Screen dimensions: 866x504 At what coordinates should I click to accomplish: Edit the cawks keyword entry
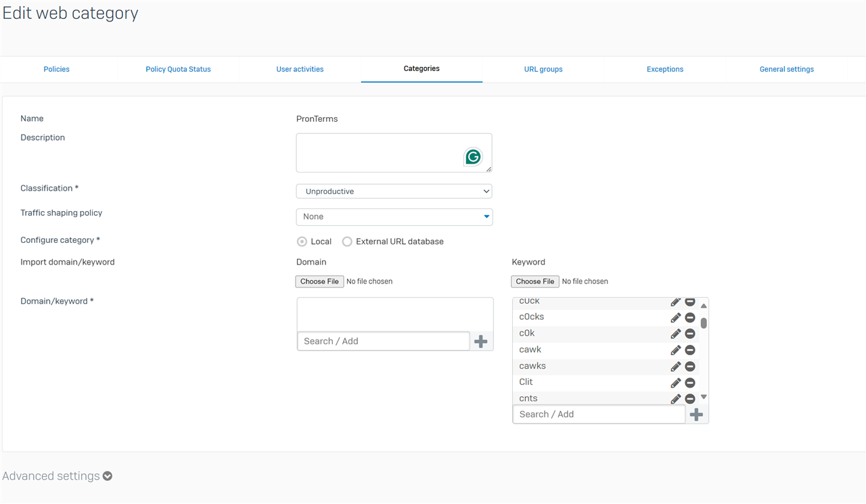(x=675, y=366)
